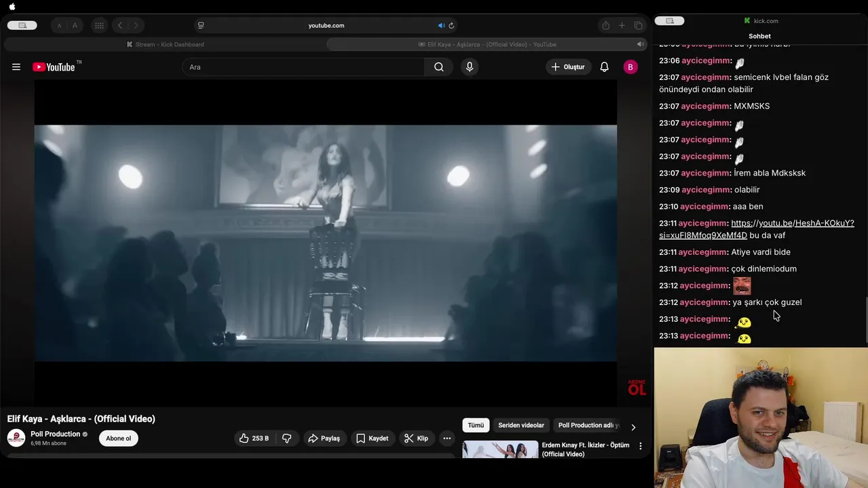Mute audio on the YouTube tab speaker
Image resolution: width=868 pixels, height=488 pixels.
(x=639, y=44)
